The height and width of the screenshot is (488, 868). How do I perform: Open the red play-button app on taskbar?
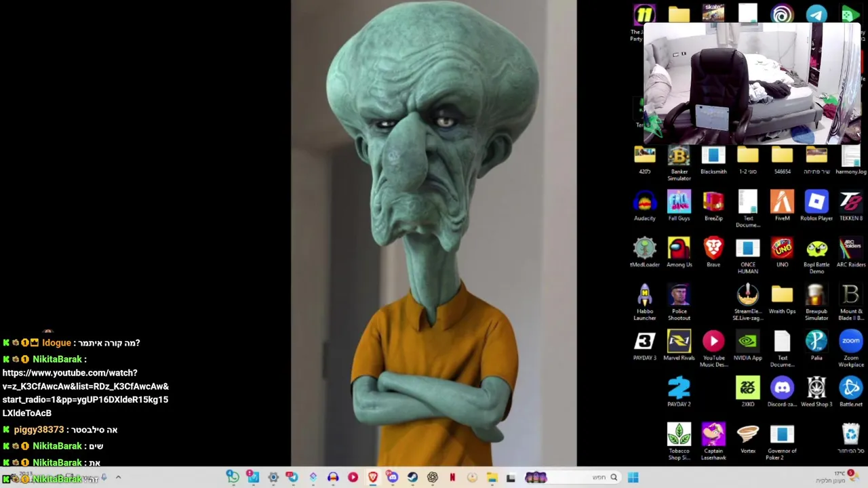click(353, 477)
